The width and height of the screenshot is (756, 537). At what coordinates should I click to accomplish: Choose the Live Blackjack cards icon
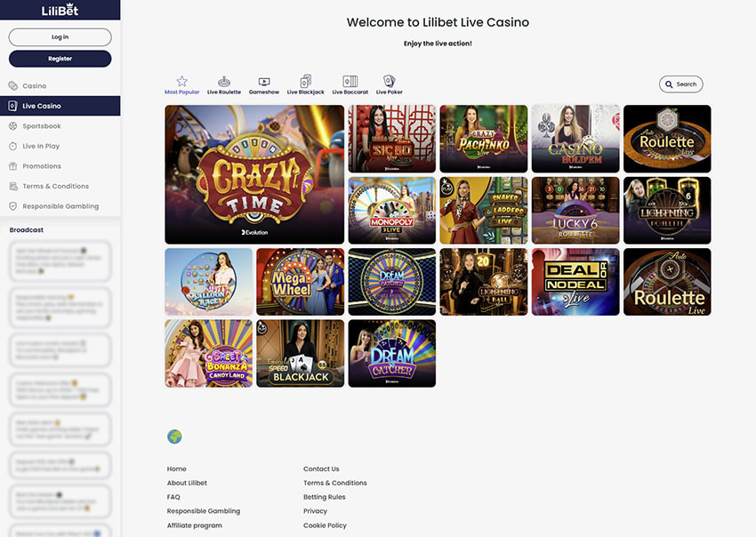[305, 81]
